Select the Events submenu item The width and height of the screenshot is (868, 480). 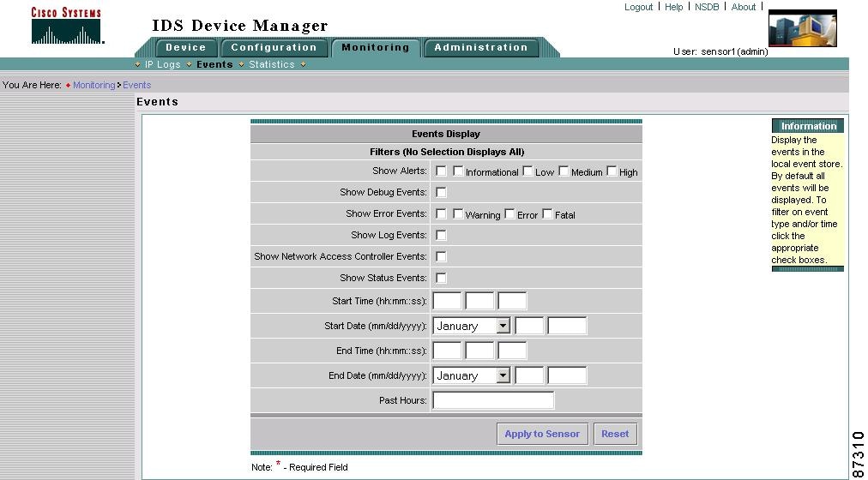click(x=214, y=64)
